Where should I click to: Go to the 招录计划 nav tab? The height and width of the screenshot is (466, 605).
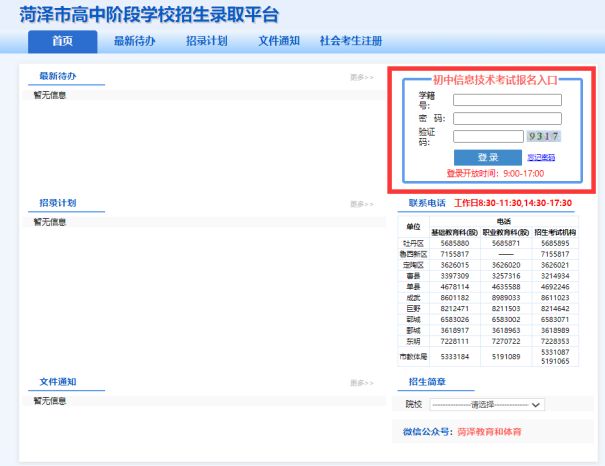(x=207, y=41)
